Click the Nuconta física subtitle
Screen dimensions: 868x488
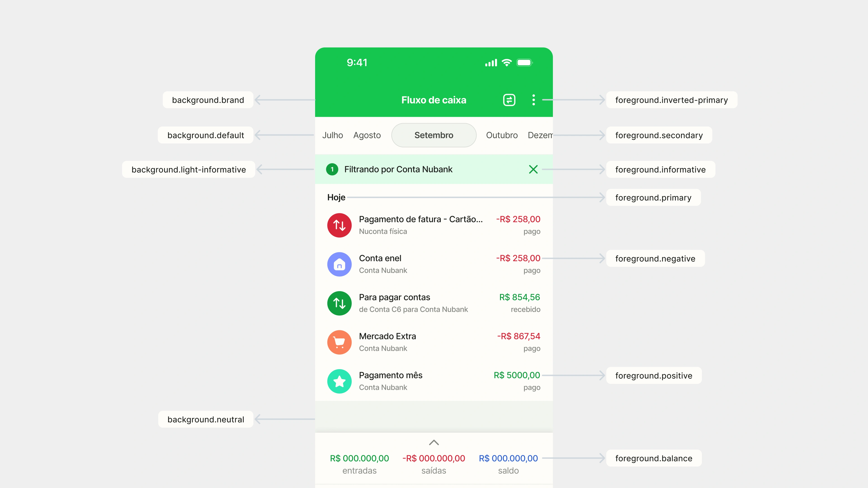coord(383,231)
